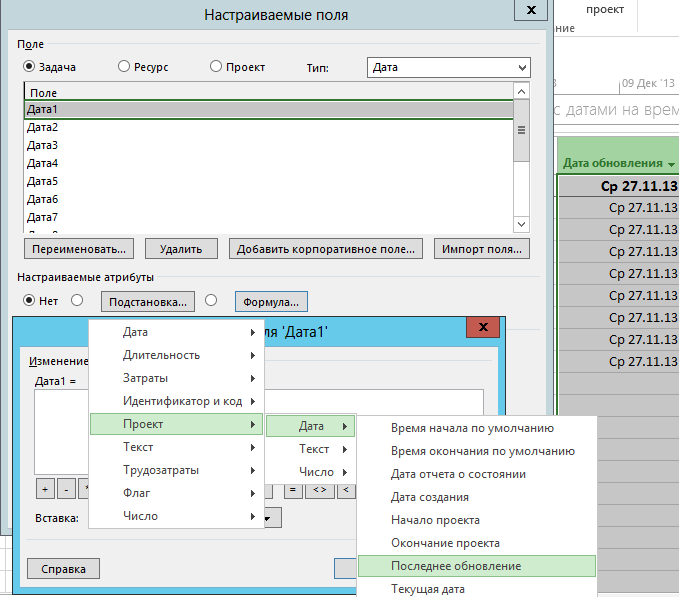
Task: Select the Нет attribute radio button
Action: click(29, 300)
